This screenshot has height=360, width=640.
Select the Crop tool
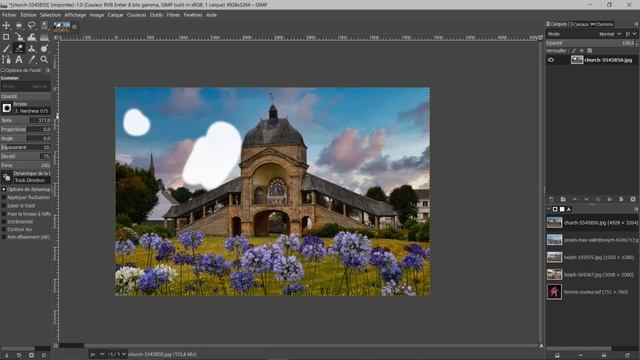pos(6,37)
